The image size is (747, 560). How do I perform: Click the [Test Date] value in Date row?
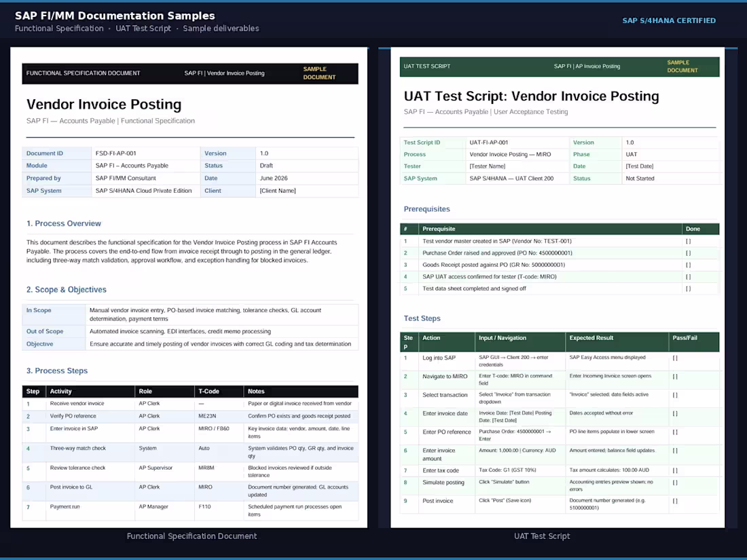coord(639,166)
